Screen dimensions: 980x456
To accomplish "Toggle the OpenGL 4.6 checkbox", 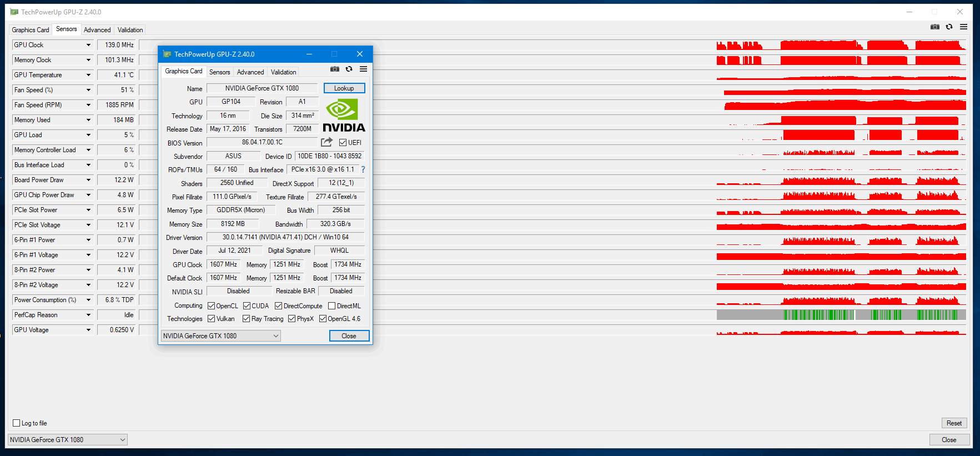I will (323, 319).
